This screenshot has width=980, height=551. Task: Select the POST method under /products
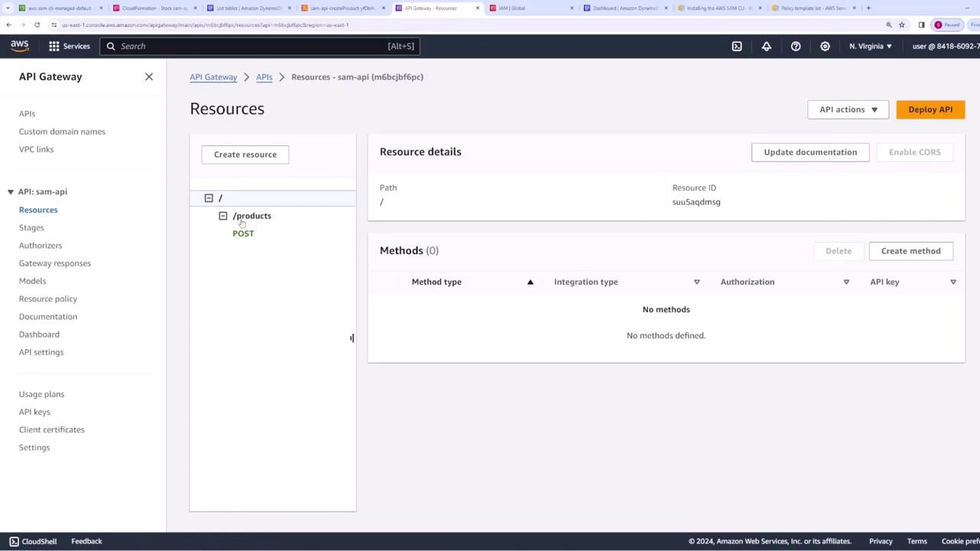click(243, 233)
